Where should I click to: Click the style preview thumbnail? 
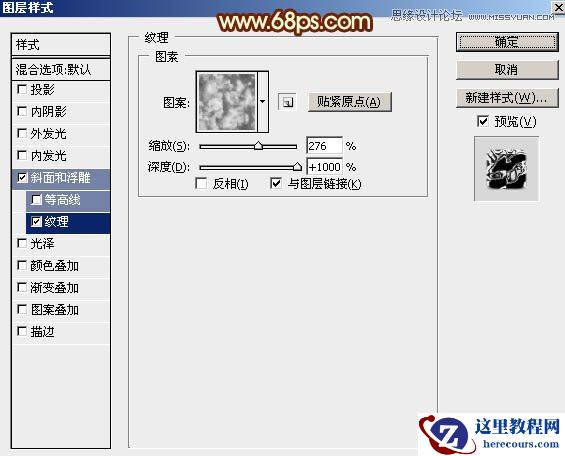[x=506, y=169]
